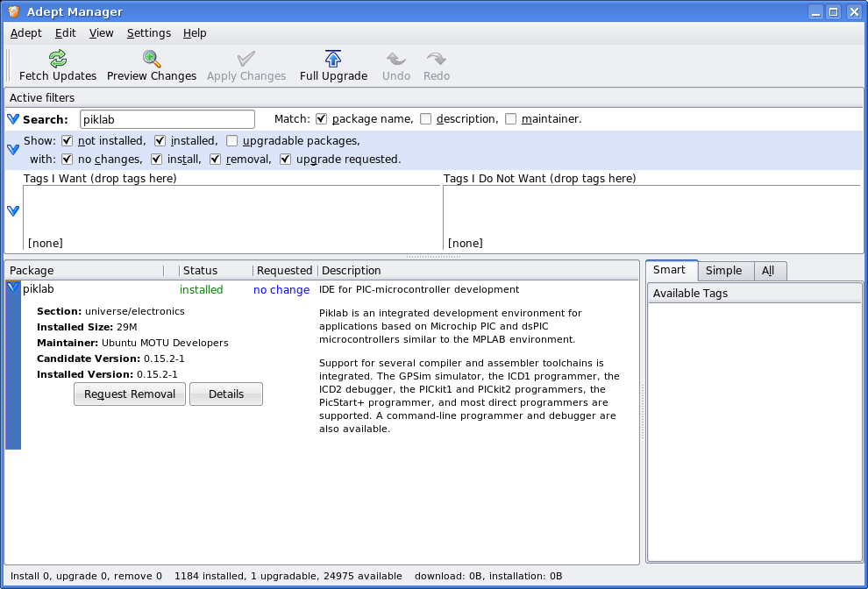
Task: Toggle the 'not installed' checkbox
Action: (x=67, y=140)
